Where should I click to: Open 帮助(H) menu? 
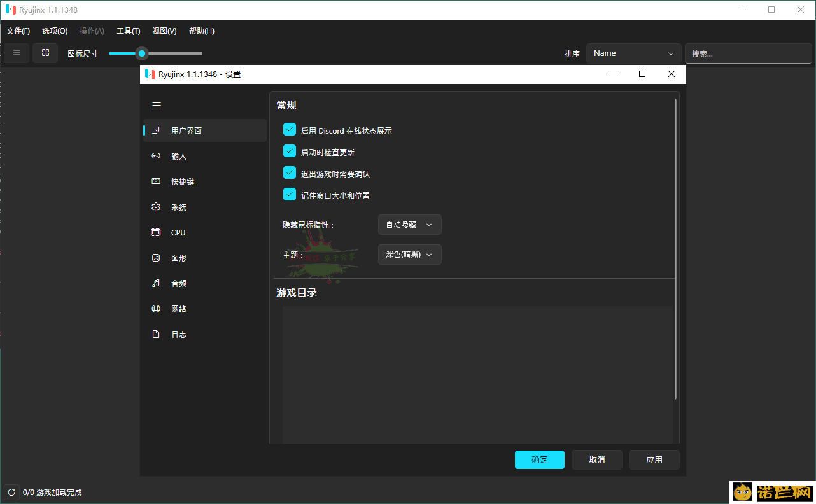click(x=202, y=31)
